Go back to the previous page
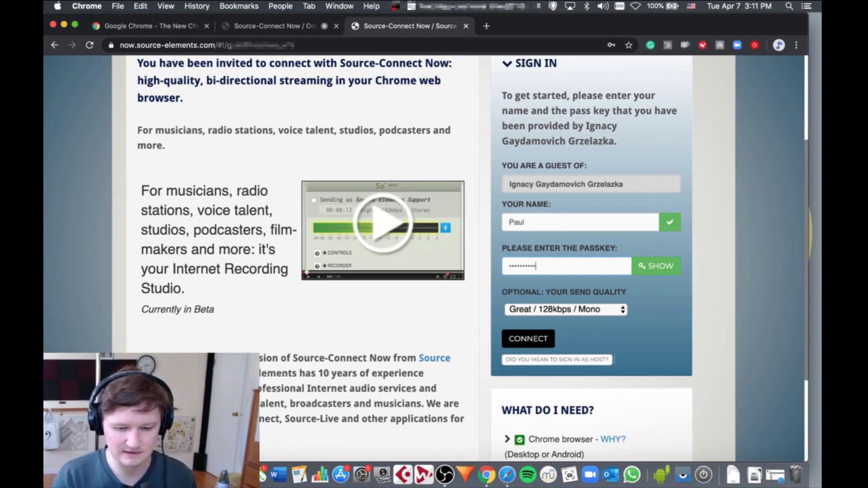 [54, 45]
